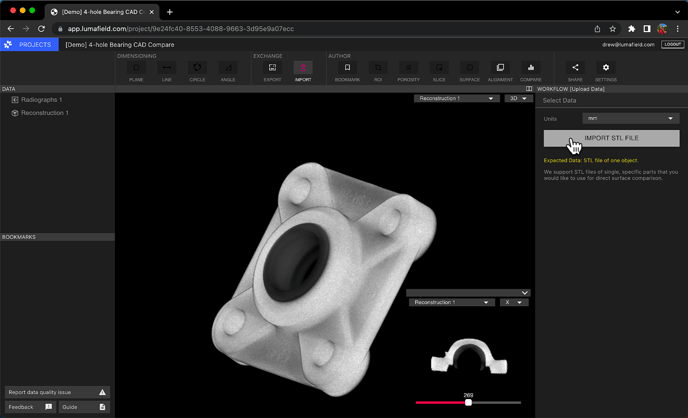This screenshot has width=688, height=418.
Task: Expand the X axis dropdown in slice preview
Action: (x=514, y=302)
